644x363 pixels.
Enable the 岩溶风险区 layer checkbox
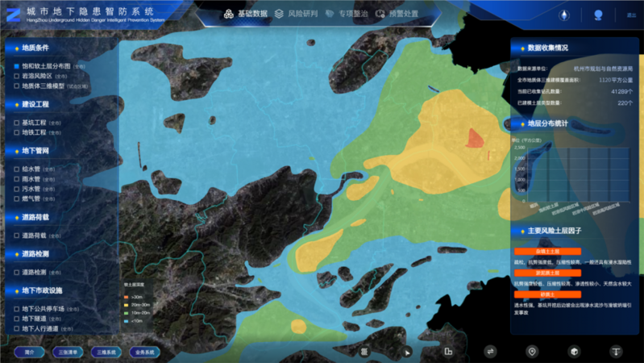tap(17, 76)
